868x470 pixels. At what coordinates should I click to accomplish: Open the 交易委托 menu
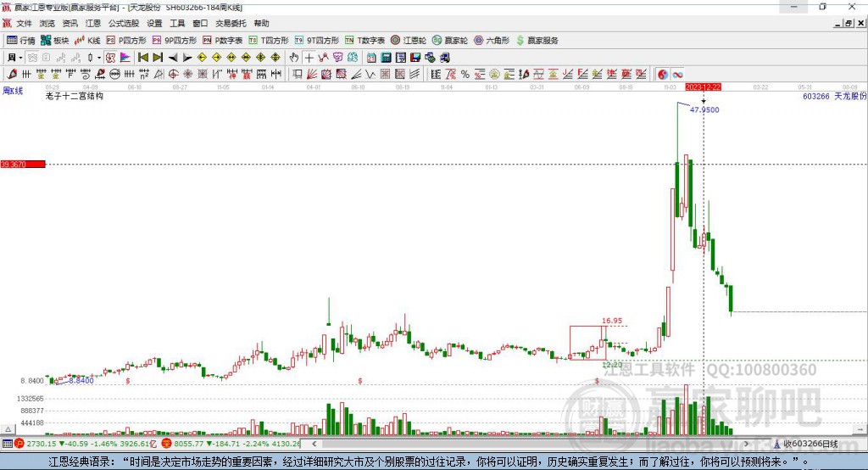(231, 23)
